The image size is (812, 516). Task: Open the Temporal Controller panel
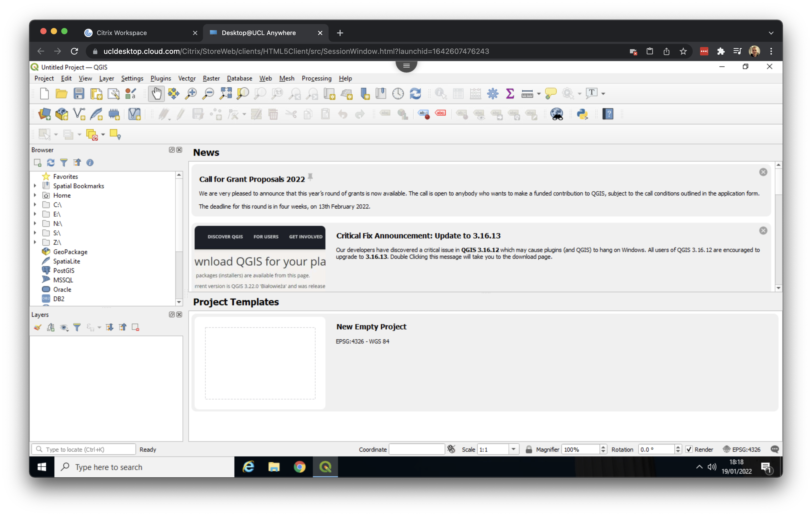[398, 94]
